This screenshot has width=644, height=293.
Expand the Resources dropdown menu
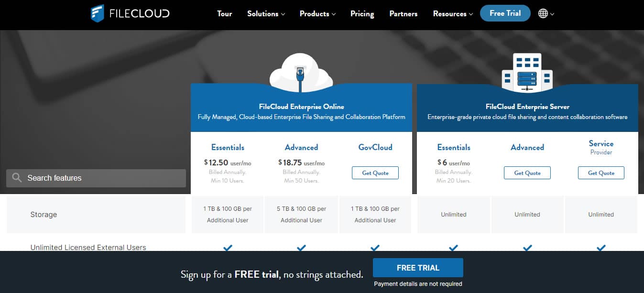pos(452,13)
